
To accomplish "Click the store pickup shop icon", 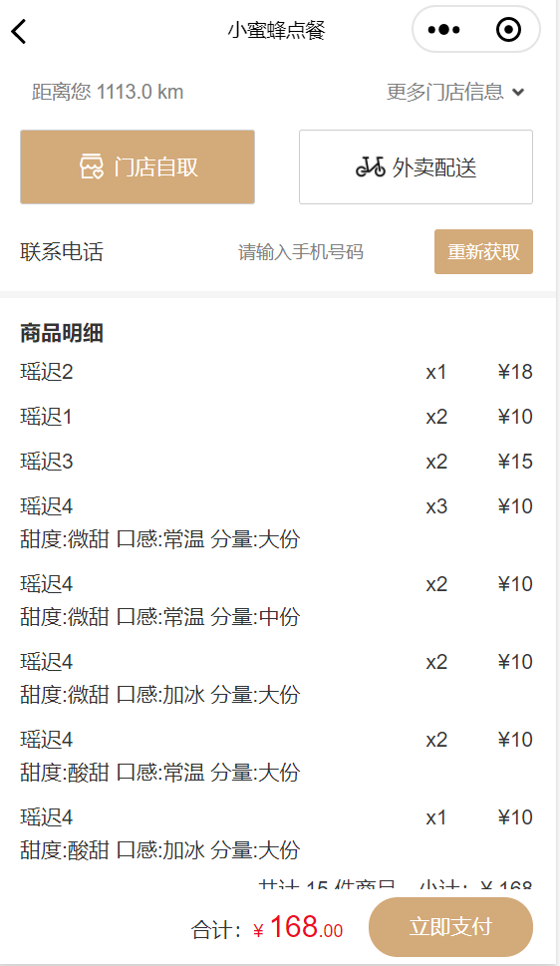I will (x=92, y=166).
